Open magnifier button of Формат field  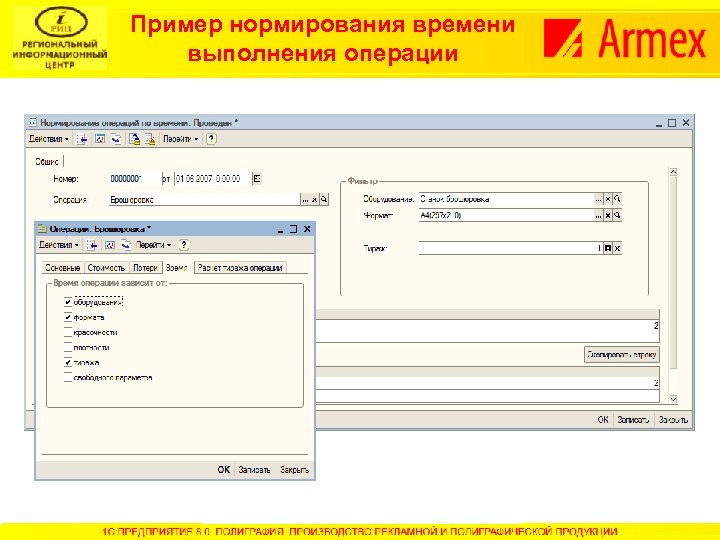617,215
